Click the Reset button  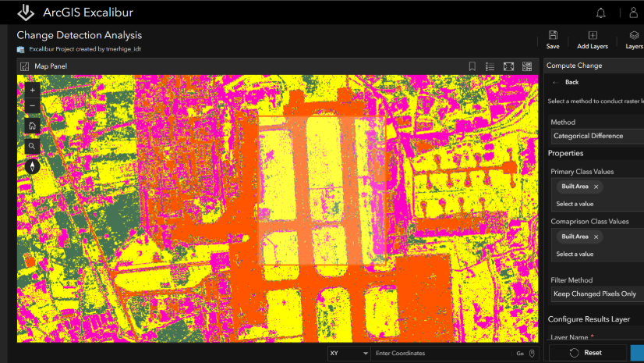tap(586, 353)
